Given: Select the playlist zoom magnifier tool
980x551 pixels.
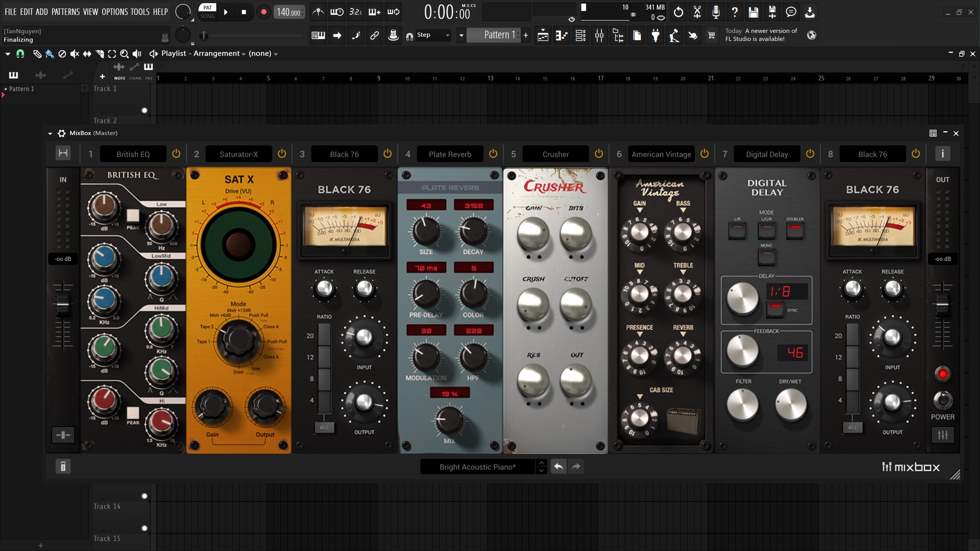Looking at the screenshot, I should pos(124,54).
